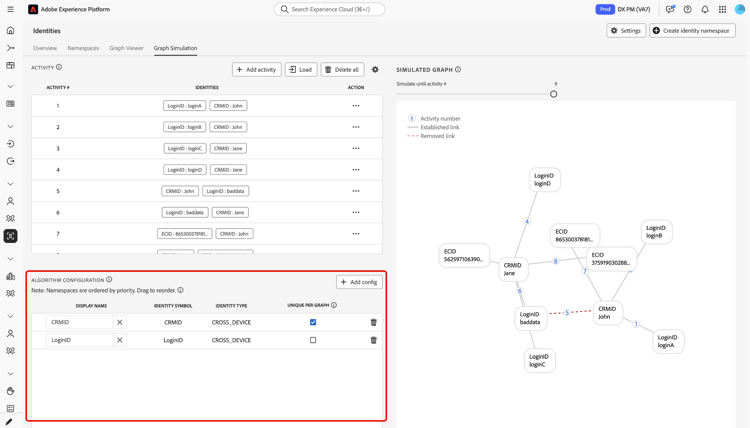
Task: Select the LoginID loginC graph node
Action: [540, 360]
